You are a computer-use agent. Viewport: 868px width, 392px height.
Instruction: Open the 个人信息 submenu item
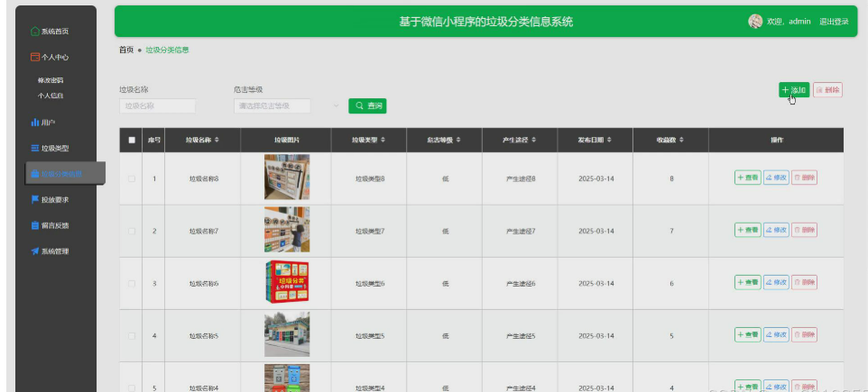click(x=51, y=96)
